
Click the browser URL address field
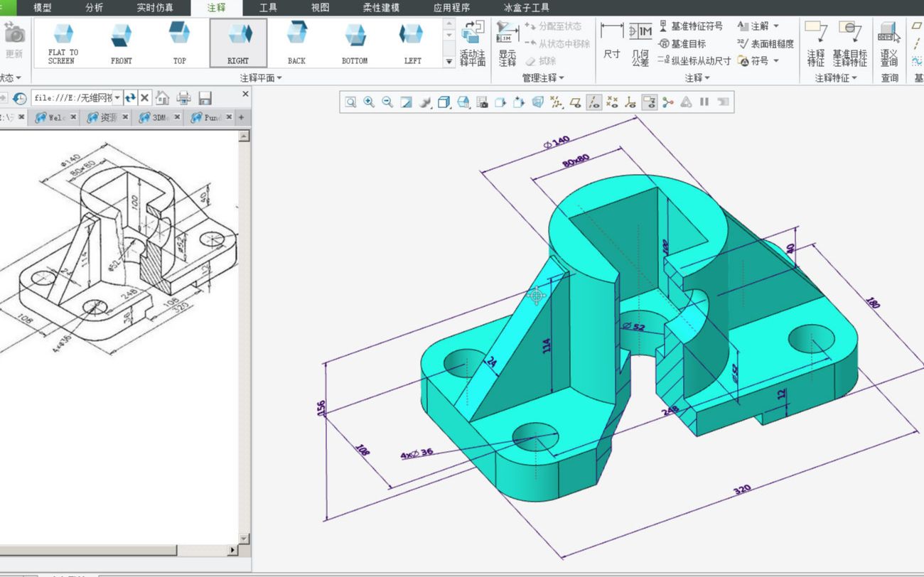coord(72,97)
